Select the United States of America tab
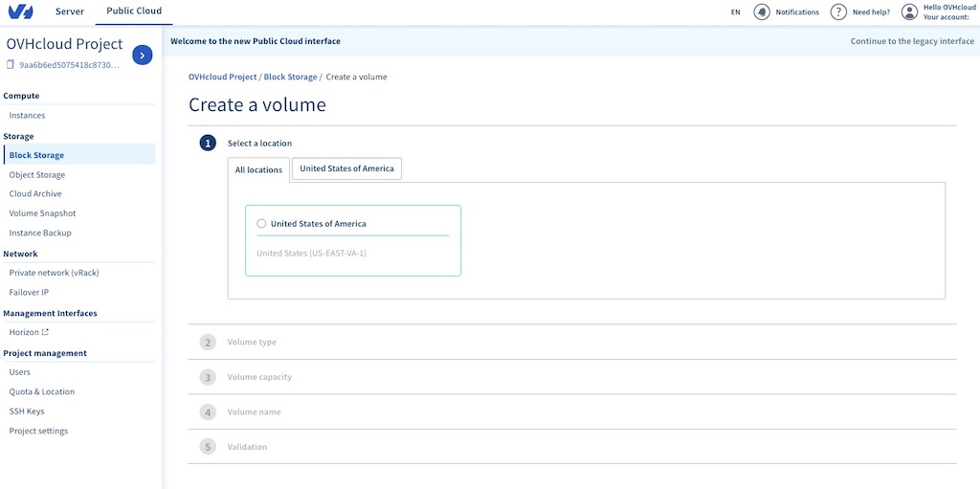The height and width of the screenshot is (489, 980). (346, 168)
